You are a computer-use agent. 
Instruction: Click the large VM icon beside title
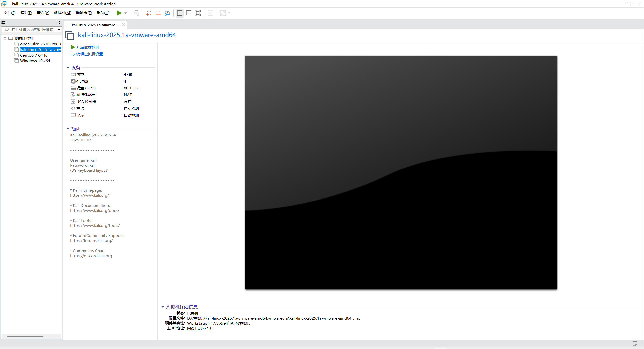coord(70,35)
